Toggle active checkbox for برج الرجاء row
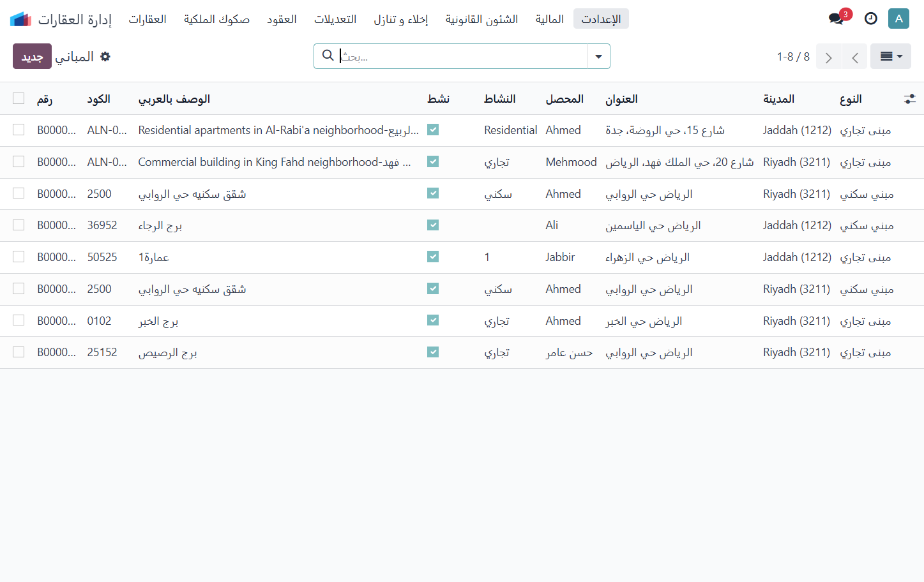Image resolution: width=924 pixels, height=582 pixels. click(433, 225)
